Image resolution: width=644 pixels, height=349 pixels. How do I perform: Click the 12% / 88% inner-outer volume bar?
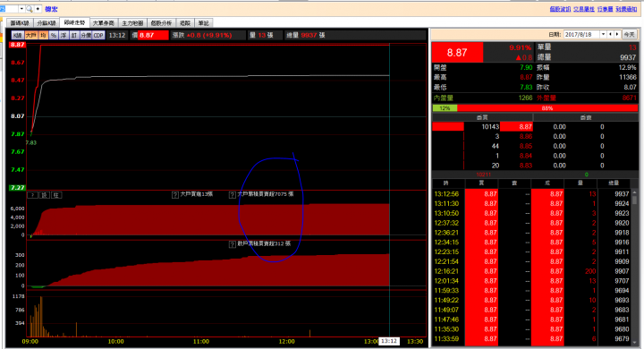(x=535, y=108)
